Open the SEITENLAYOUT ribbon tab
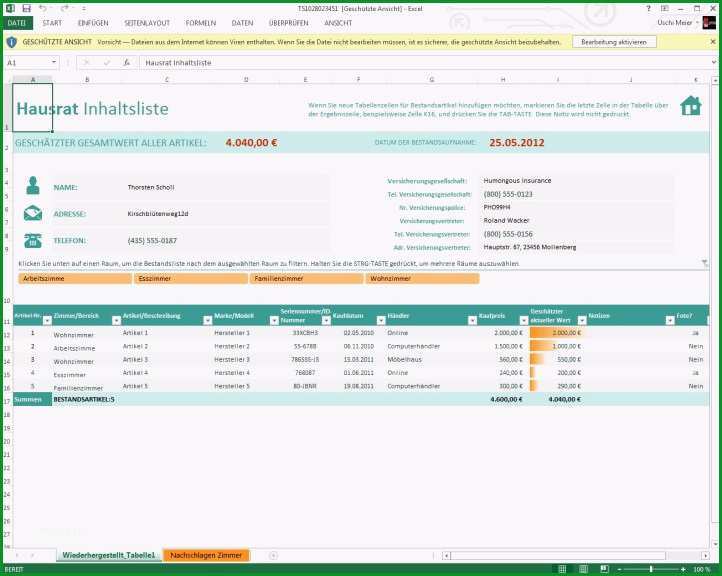Viewport: 722px width, 576px height. 147,23
